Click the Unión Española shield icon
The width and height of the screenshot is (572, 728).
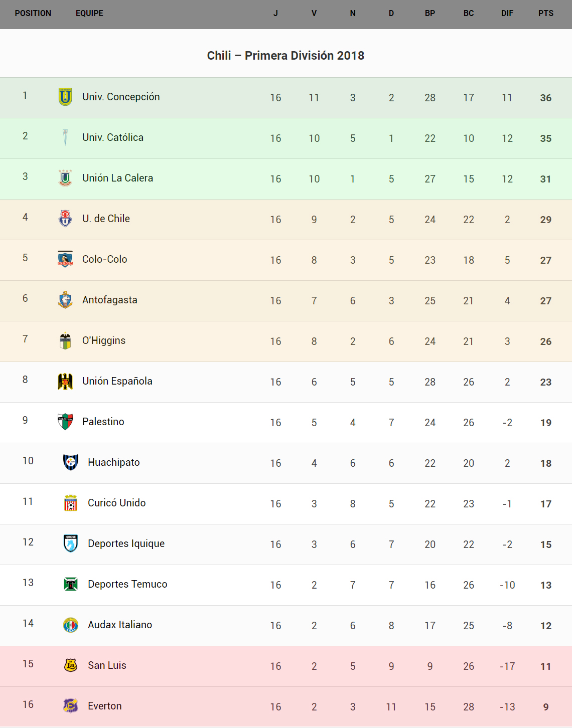coord(65,381)
